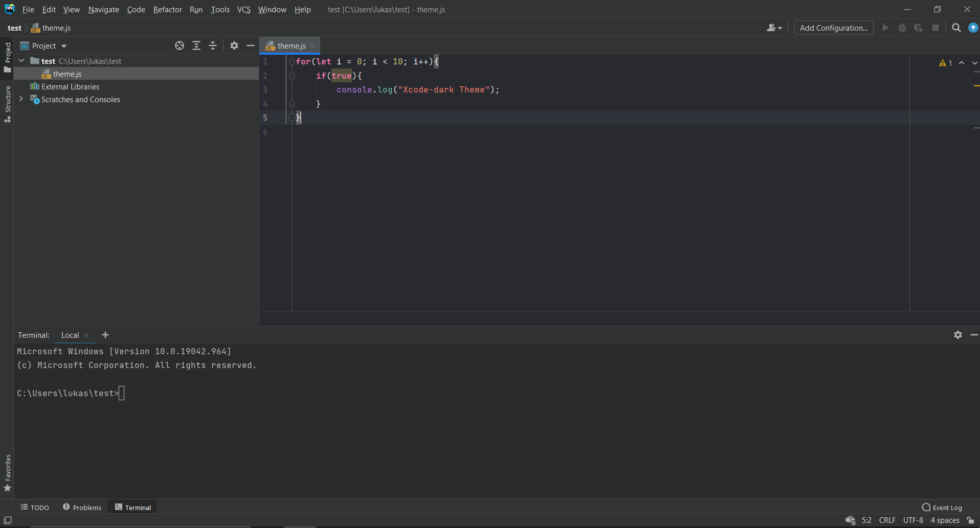The width and height of the screenshot is (980, 528).
Task: Hide the Project tool window
Action: (250, 45)
